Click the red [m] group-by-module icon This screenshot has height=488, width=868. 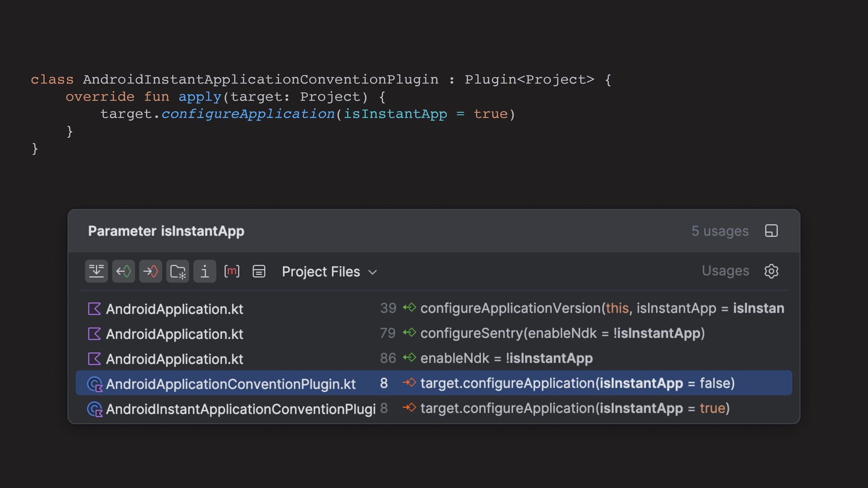232,271
